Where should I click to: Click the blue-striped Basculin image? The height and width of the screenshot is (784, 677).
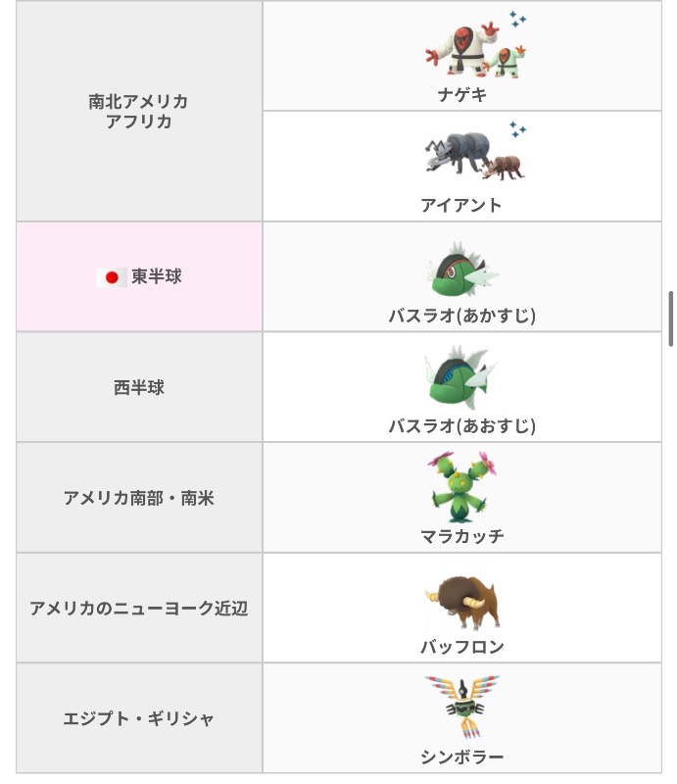(461, 378)
